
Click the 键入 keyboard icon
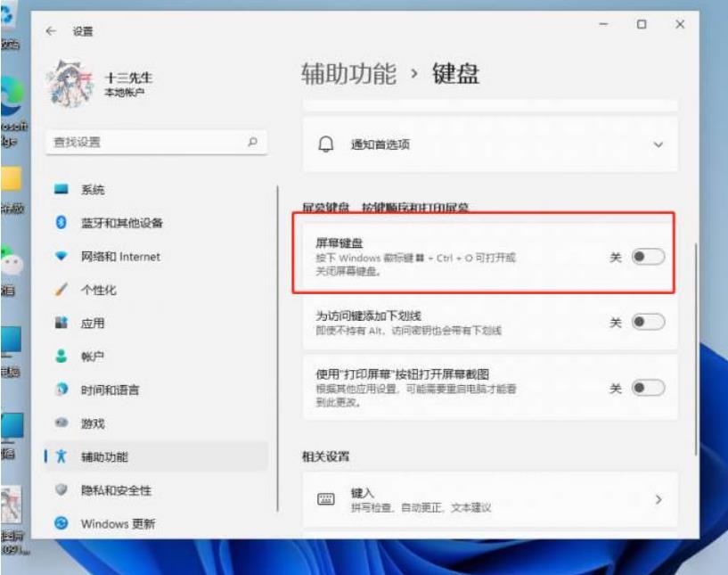point(325,499)
